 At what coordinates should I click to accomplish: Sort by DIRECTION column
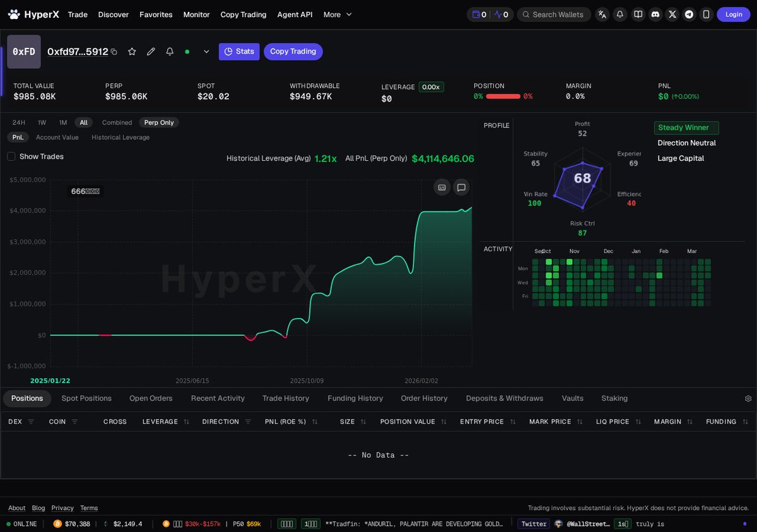click(248, 422)
